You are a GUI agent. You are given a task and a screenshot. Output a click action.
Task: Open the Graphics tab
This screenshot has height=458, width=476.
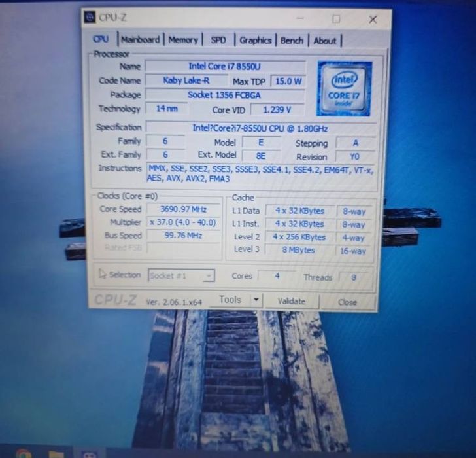[255, 40]
